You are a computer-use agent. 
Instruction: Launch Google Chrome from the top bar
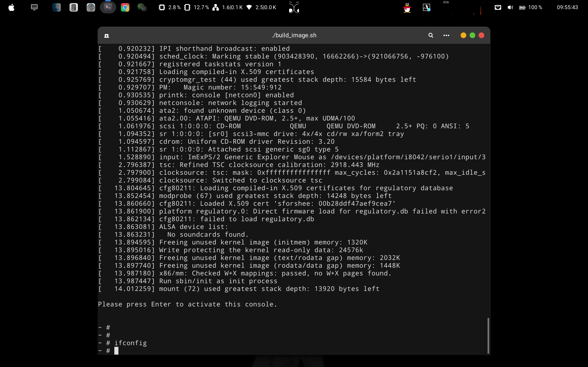tap(125, 8)
